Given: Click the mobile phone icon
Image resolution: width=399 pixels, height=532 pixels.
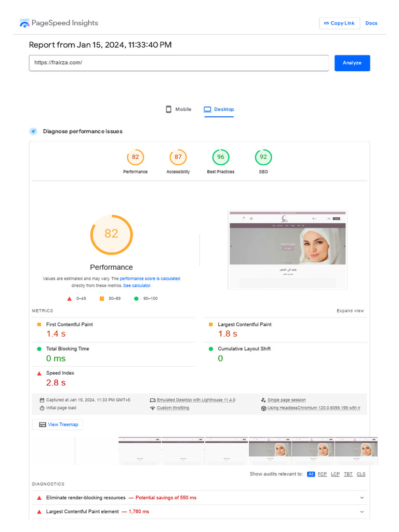Looking at the screenshot, I should [x=168, y=109].
